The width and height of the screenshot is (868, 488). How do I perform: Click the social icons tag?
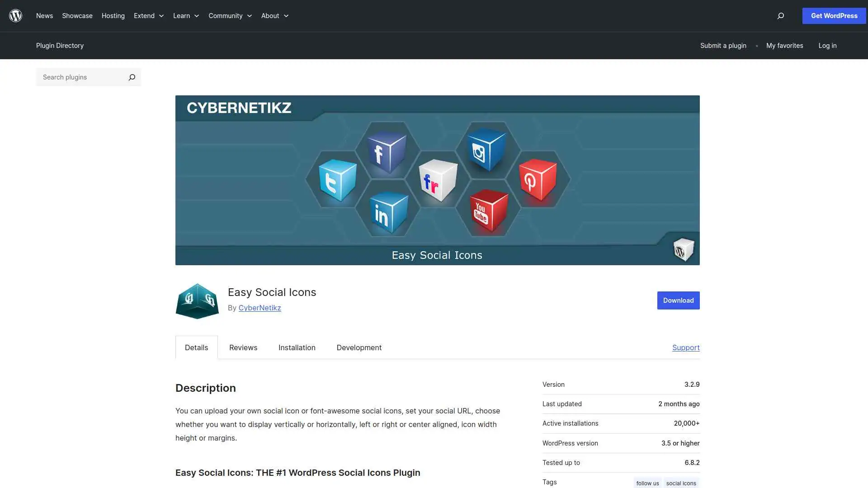tap(681, 483)
